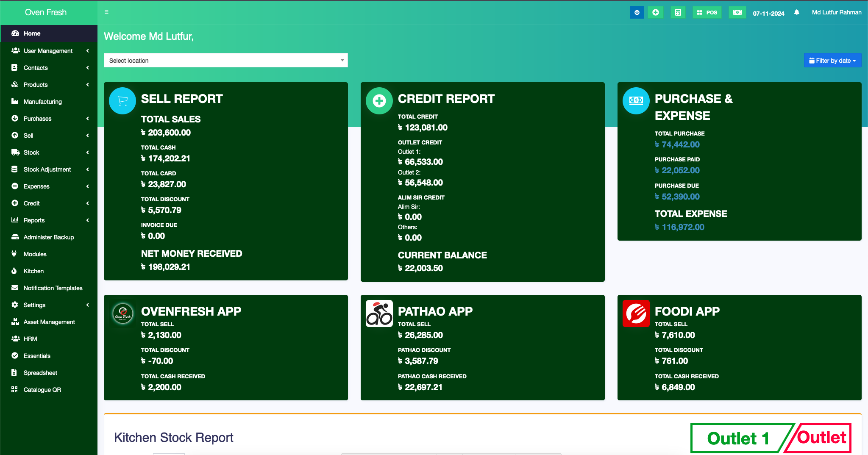Open Md Lutfur Rahman user menu

[837, 12]
